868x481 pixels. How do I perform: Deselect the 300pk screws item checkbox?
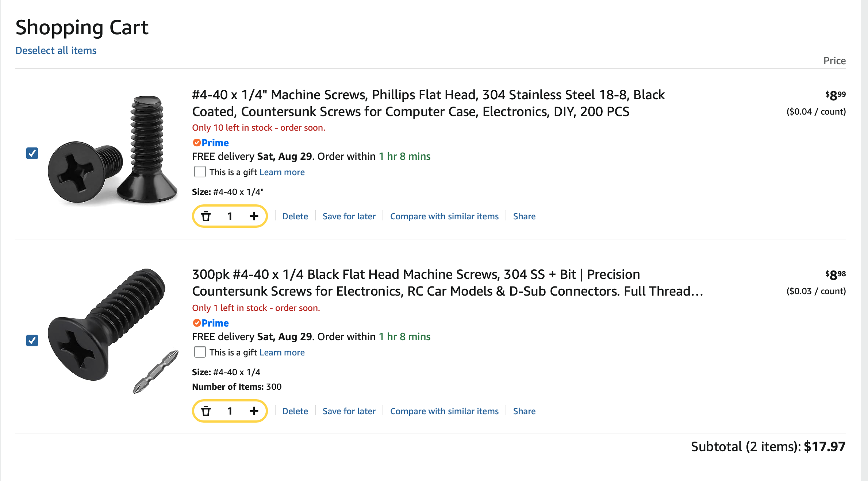(x=32, y=340)
